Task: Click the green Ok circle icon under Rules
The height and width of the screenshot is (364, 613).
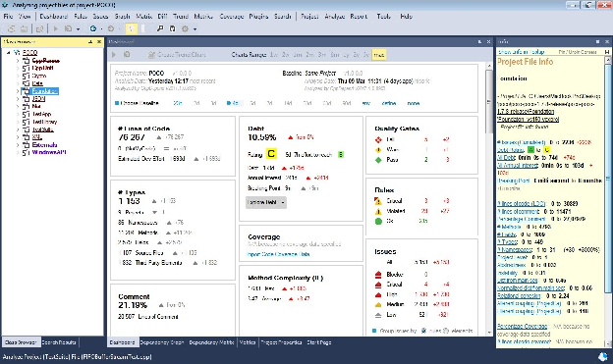Action: 378,221
